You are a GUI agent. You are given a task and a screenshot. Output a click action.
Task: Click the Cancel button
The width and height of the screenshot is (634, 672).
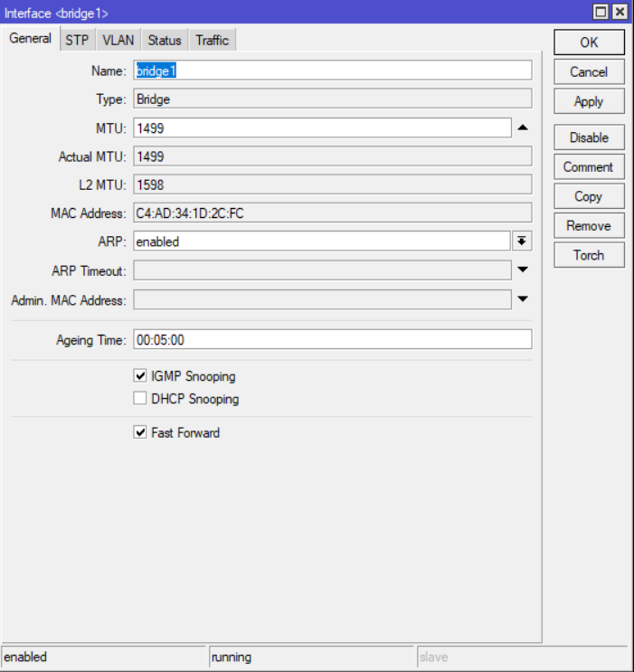[x=589, y=72]
